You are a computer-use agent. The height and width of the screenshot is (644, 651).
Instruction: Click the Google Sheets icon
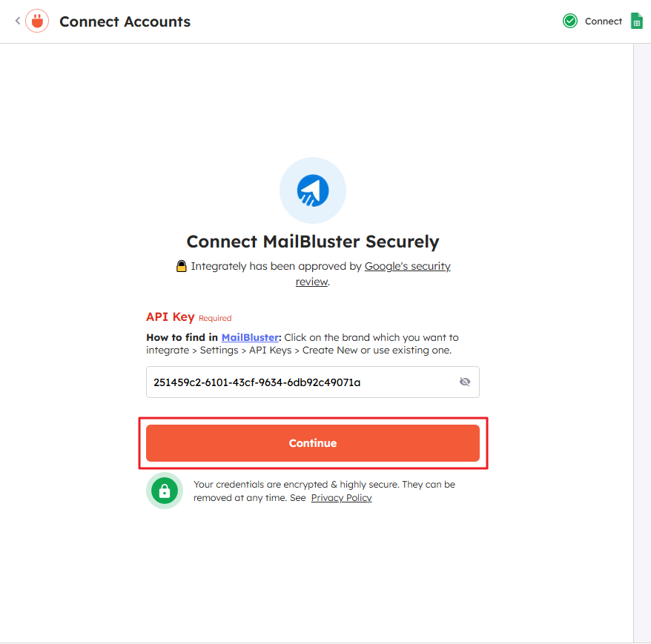tap(636, 21)
